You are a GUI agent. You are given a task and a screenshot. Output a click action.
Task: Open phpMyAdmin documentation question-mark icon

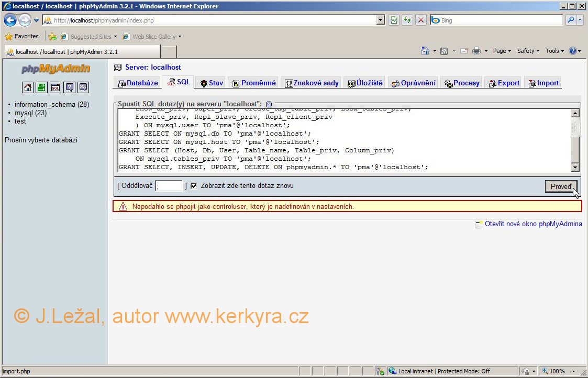69,87
